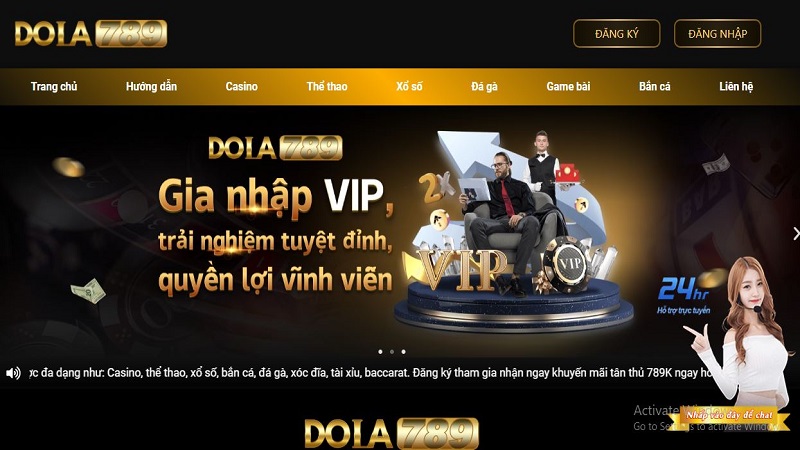Click the VIP promotion banner image
Viewport: 800px width, 450px height.
[400, 232]
